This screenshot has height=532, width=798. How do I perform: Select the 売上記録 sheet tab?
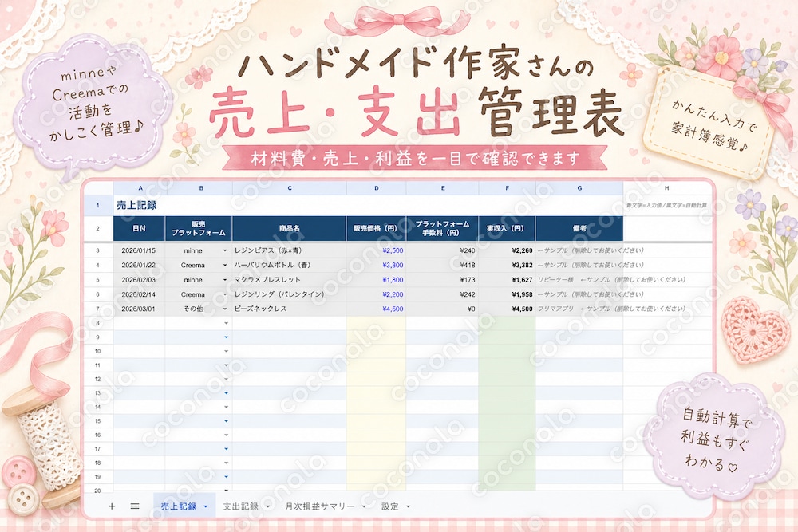(x=179, y=506)
